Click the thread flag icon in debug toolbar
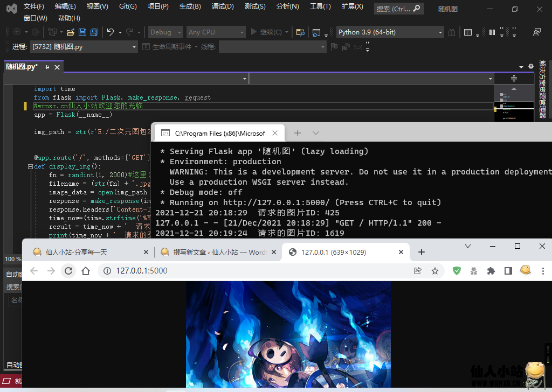 (334, 46)
